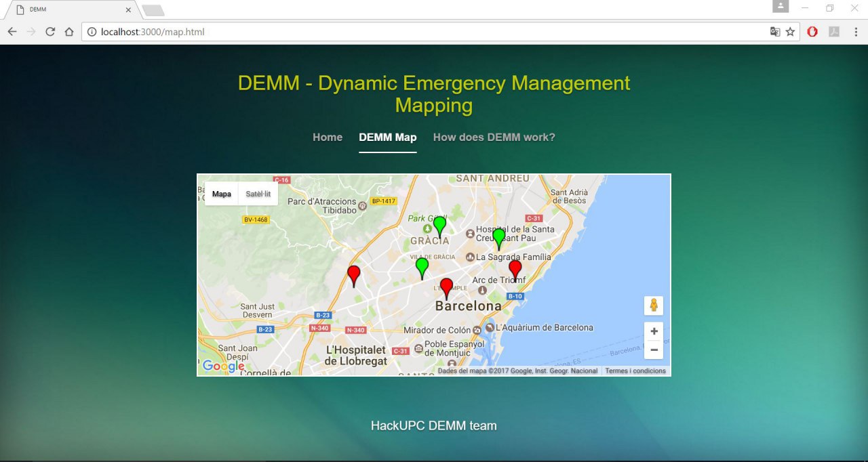
Task: Click the green marker near Park Güell
Action: (x=439, y=227)
